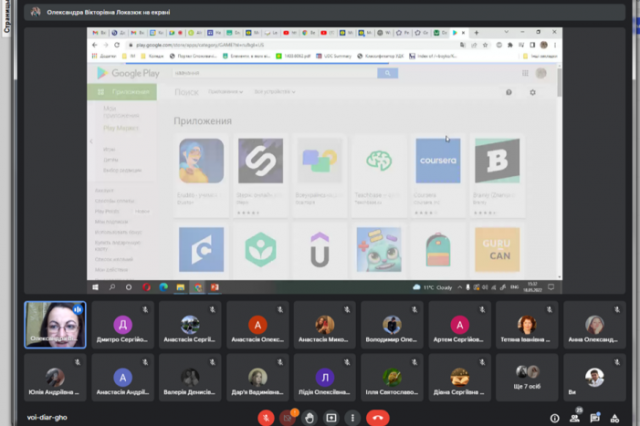Open meeting details info icon
Viewport: 640px width, 426px height.
[554, 418]
